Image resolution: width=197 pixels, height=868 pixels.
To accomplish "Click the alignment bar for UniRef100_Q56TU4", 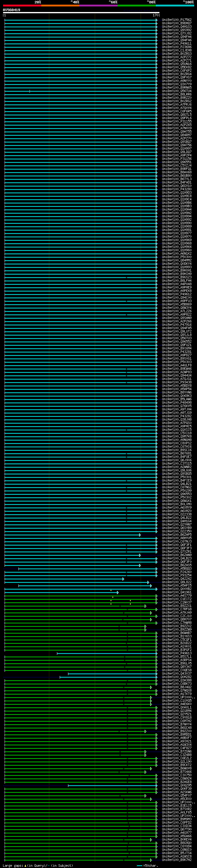I will (81, 91).
